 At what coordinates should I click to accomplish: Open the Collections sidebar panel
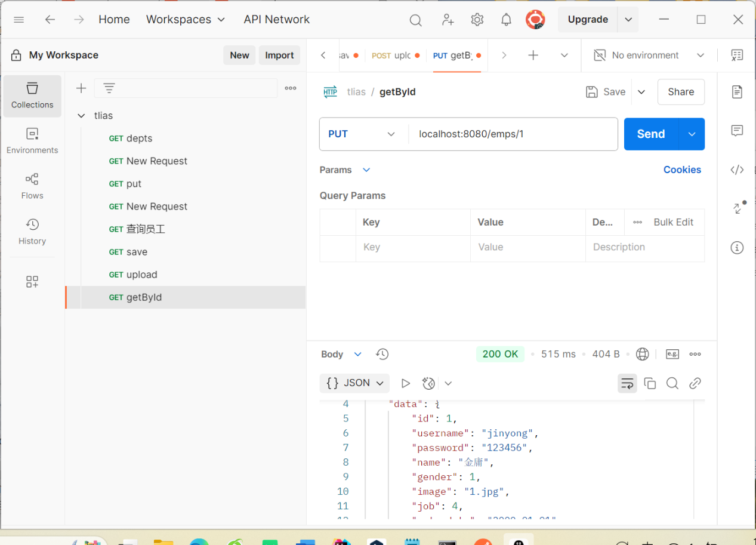click(x=32, y=96)
